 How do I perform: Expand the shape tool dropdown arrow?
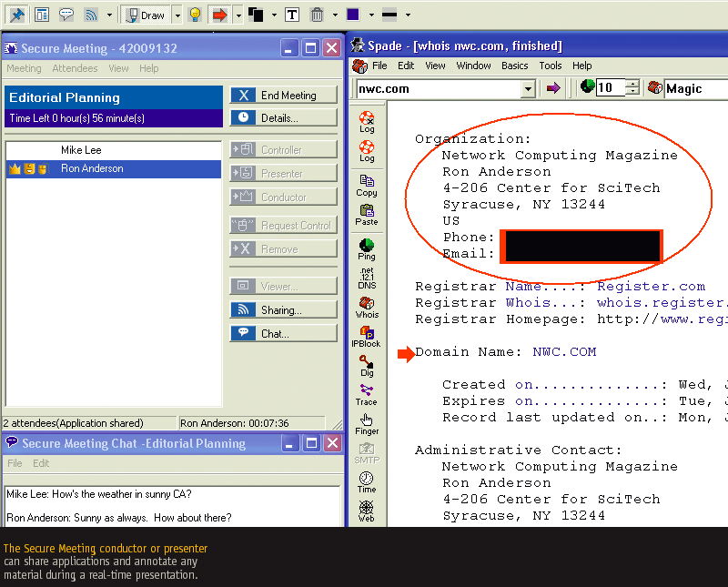point(274,15)
